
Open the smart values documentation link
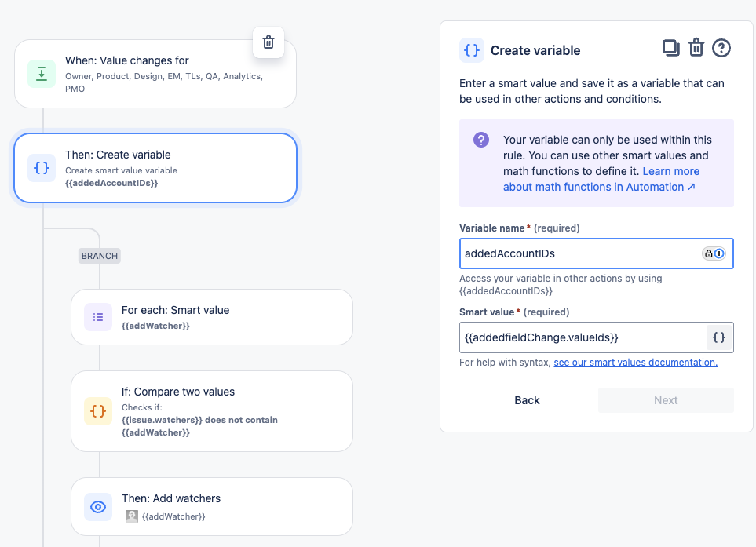tap(635, 362)
